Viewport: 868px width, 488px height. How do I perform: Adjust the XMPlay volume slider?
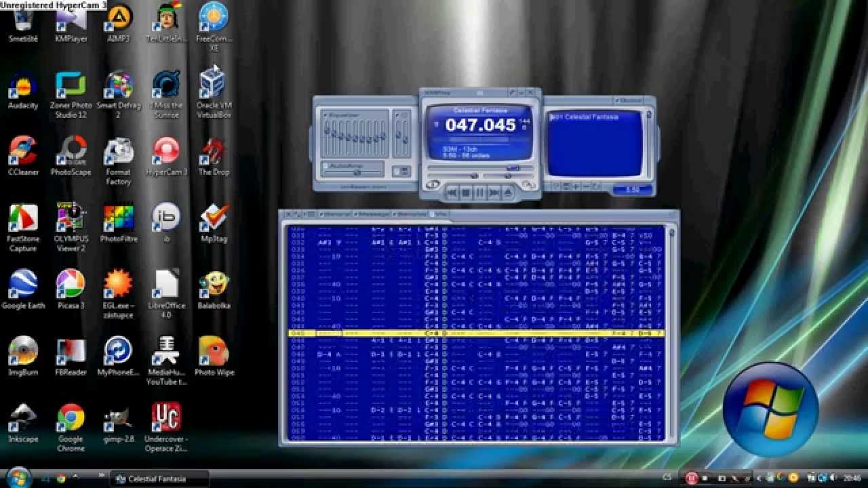(453, 176)
